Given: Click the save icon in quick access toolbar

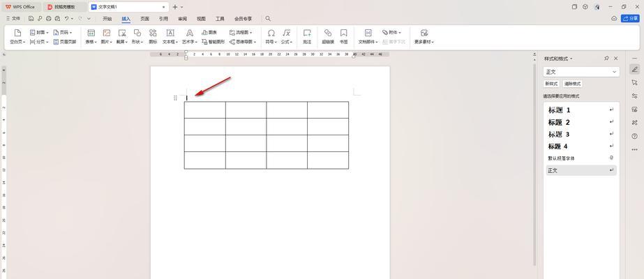Looking at the screenshot, I should pyautogui.click(x=31, y=19).
